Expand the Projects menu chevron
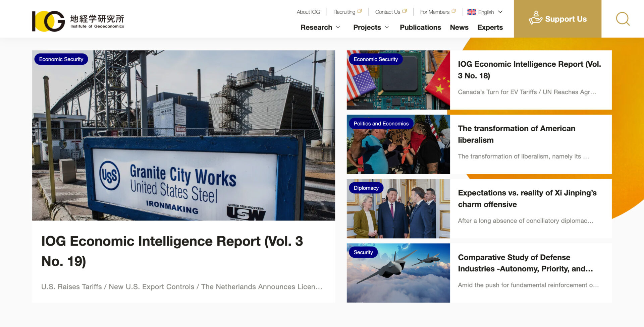 (387, 27)
